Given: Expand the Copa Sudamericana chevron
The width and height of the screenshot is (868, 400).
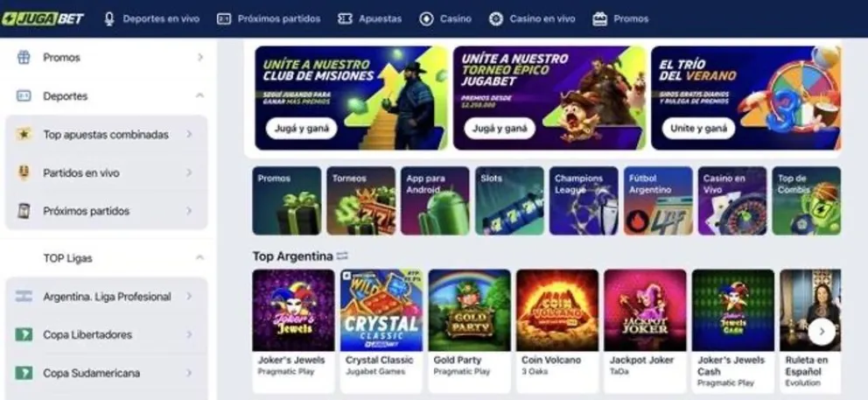Looking at the screenshot, I should pyautogui.click(x=189, y=373).
